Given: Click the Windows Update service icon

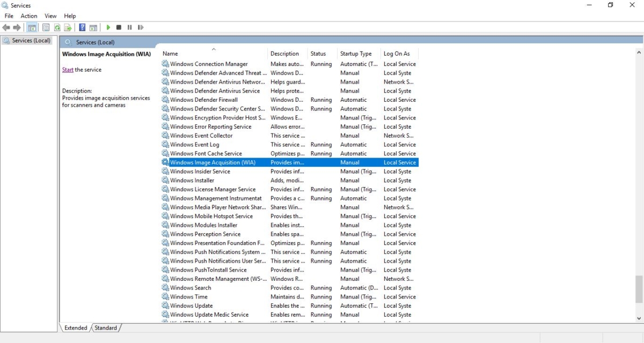Looking at the screenshot, I should click(x=165, y=305).
